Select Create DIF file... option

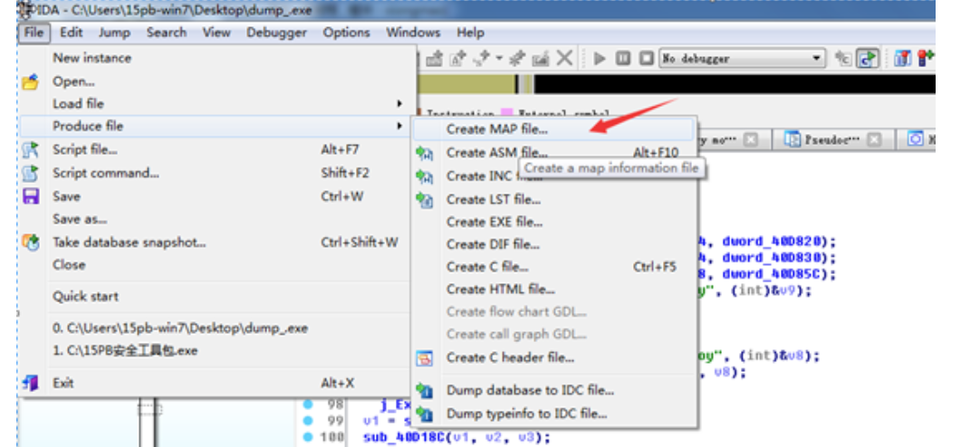coord(553,244)
